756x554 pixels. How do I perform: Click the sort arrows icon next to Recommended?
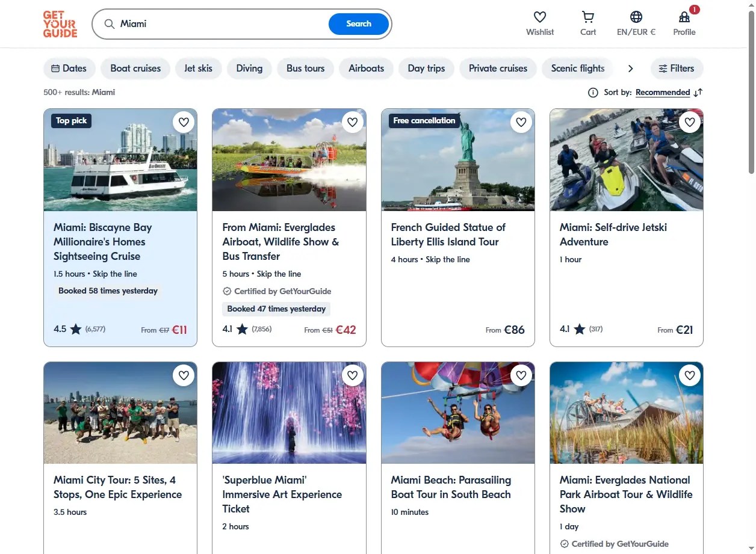tap(698, 93)
